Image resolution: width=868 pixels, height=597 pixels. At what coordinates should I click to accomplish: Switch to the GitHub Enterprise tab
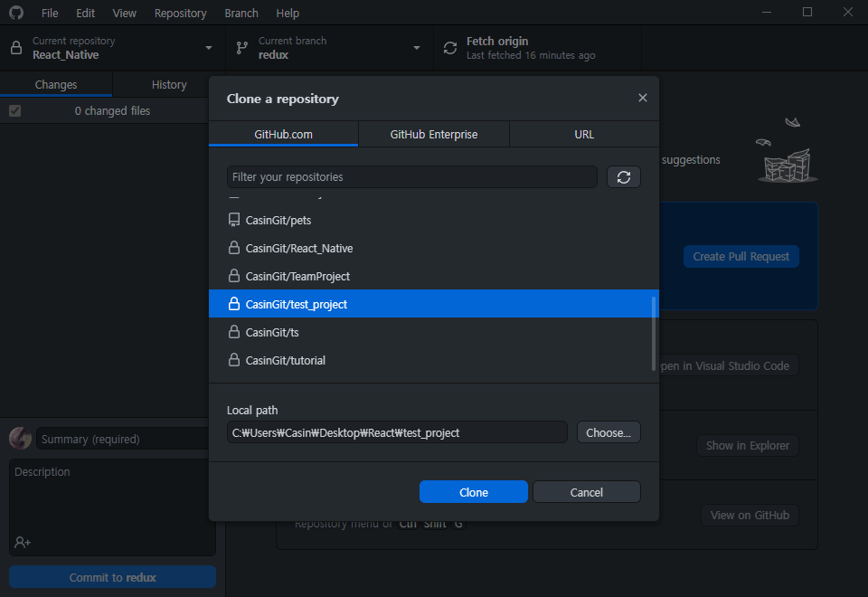pyautogui.click(x=433, y=134)
